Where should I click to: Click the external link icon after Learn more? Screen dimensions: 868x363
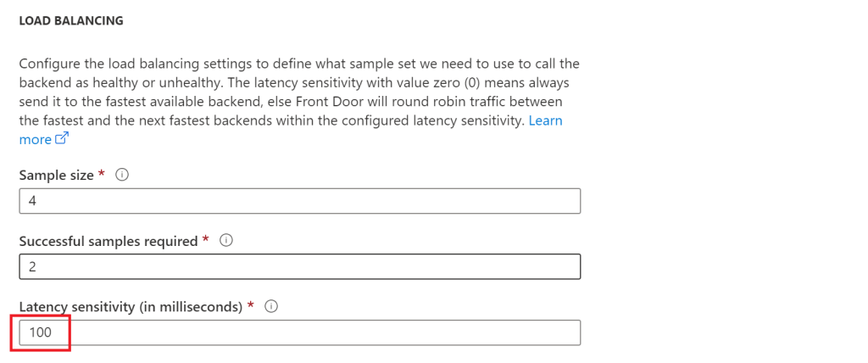point(61,139)
